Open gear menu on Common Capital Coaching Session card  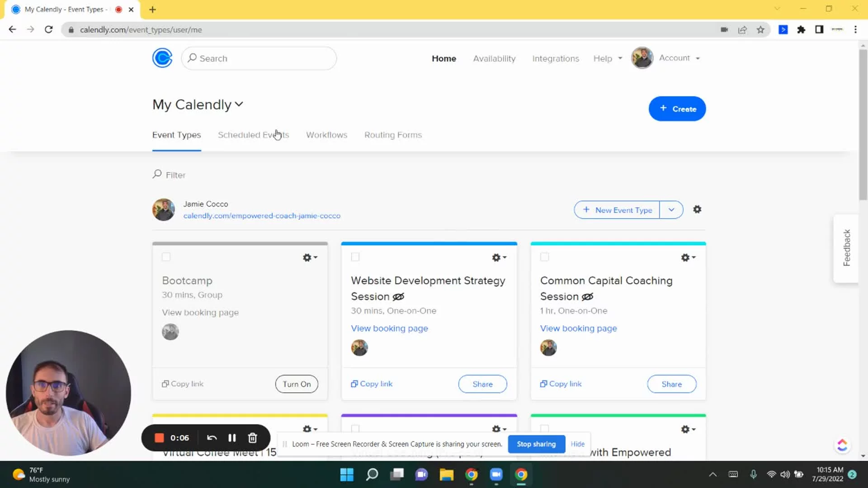coord(688,258)
